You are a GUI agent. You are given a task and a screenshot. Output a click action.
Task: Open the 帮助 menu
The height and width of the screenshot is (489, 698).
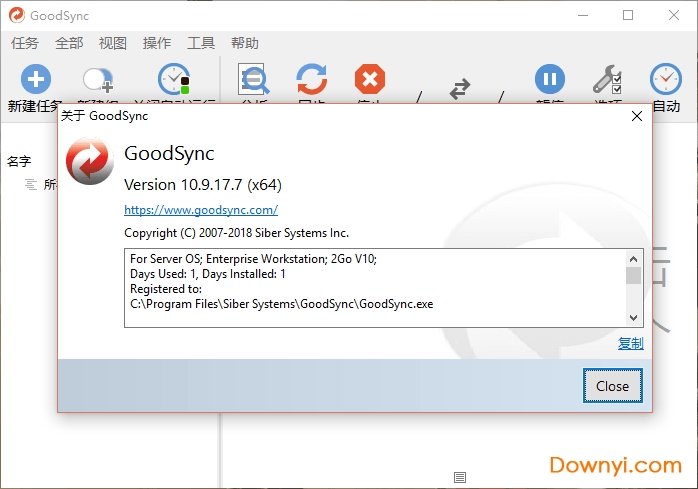244,43
